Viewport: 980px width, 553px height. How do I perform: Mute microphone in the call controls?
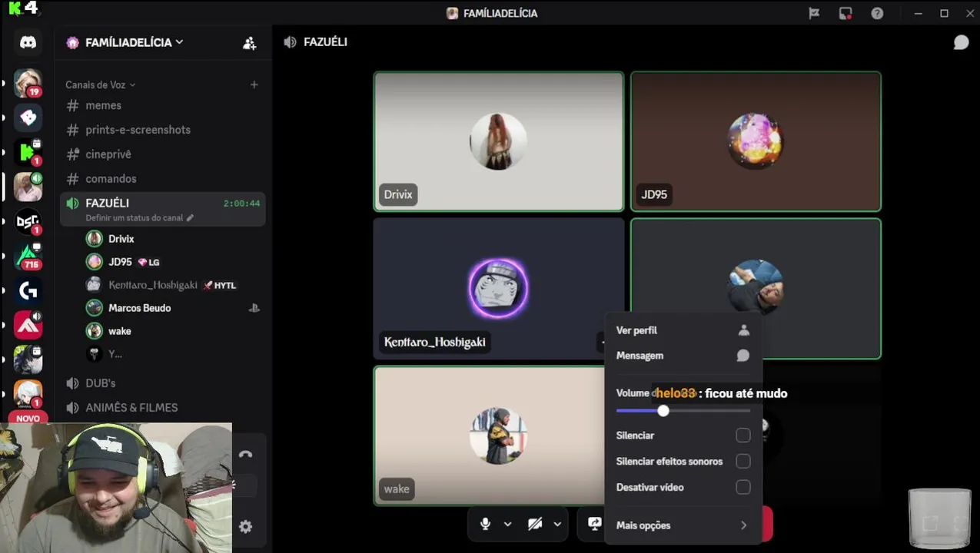click(x=485, y=524)
